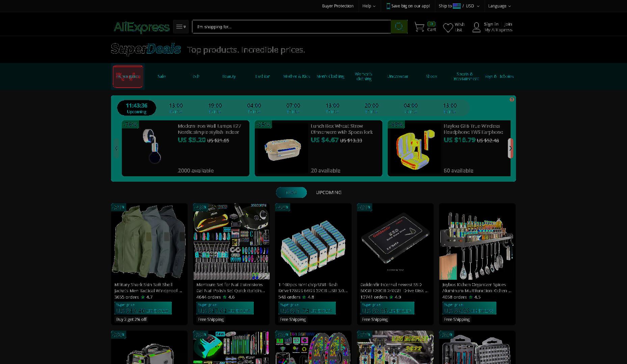Screen dimensions: 627x364
Task: Switch to the NOW toggle
Action: (x=291, y=192)
